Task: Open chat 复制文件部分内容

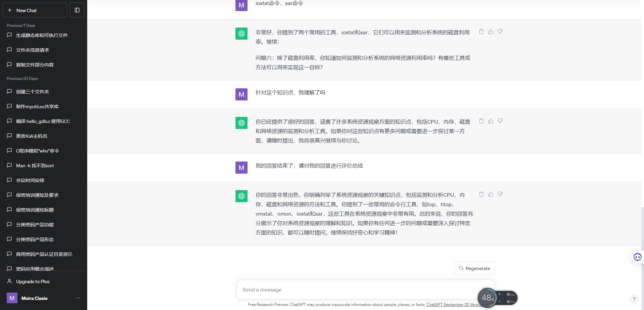Action: pyautogui.click(x=44, y=65)
